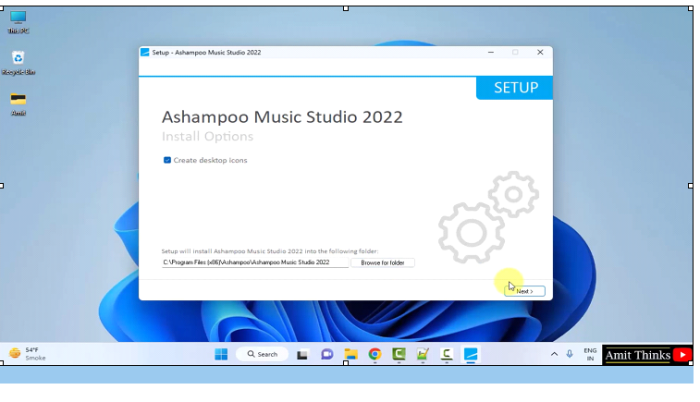Click the white C taskbar app icon
Viewport: 700px width, 402px height.
pos(446,354)
